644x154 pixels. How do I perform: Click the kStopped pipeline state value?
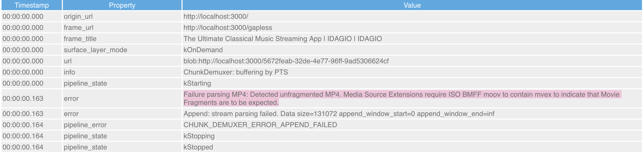pos(198,147)
